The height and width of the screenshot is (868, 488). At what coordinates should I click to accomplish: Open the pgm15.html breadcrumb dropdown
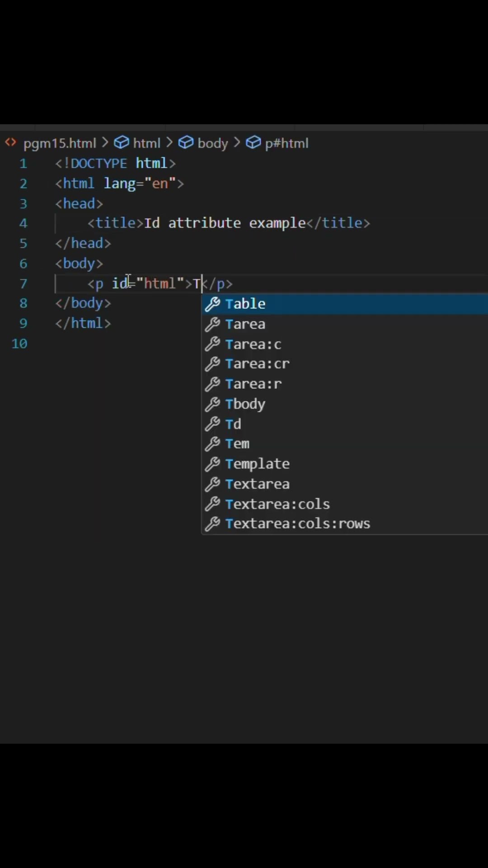click(60, 143)
